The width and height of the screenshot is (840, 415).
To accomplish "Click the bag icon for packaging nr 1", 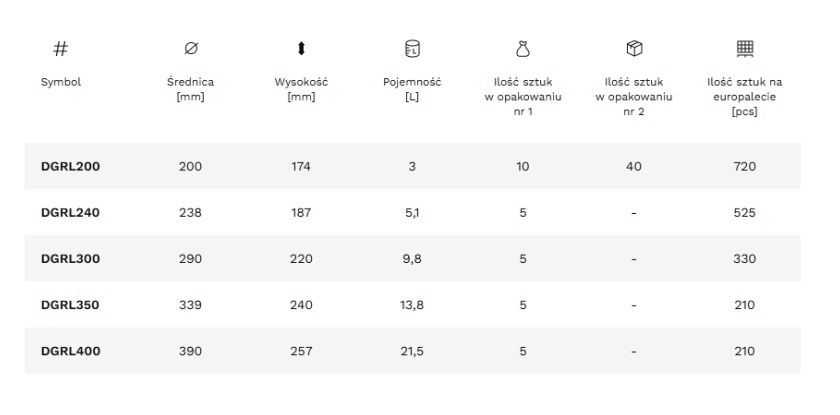I will (x=523, y=49).
